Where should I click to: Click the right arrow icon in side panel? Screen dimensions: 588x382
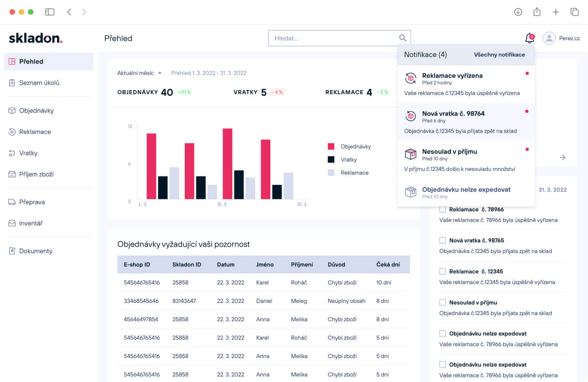(562, 157)
